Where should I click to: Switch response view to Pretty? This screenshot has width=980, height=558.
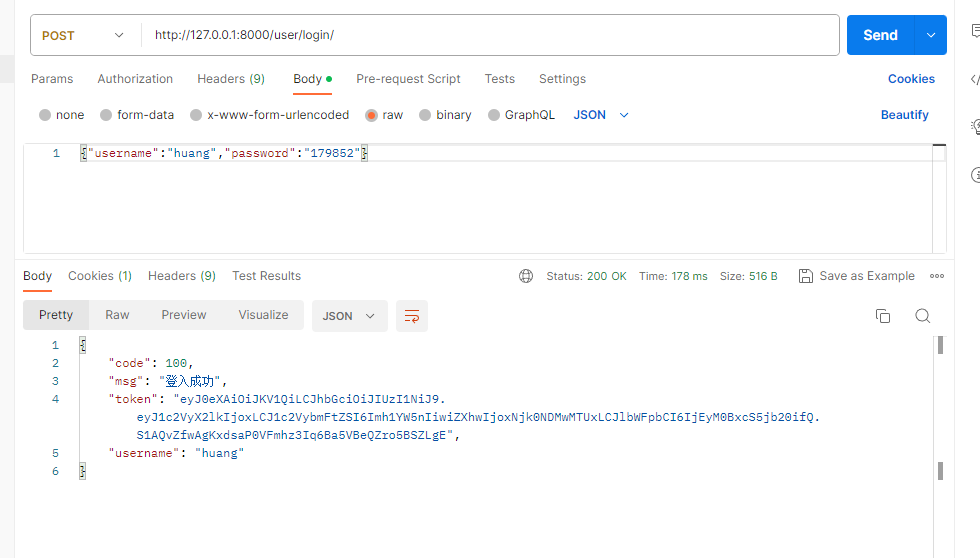[x=56, y=315]
